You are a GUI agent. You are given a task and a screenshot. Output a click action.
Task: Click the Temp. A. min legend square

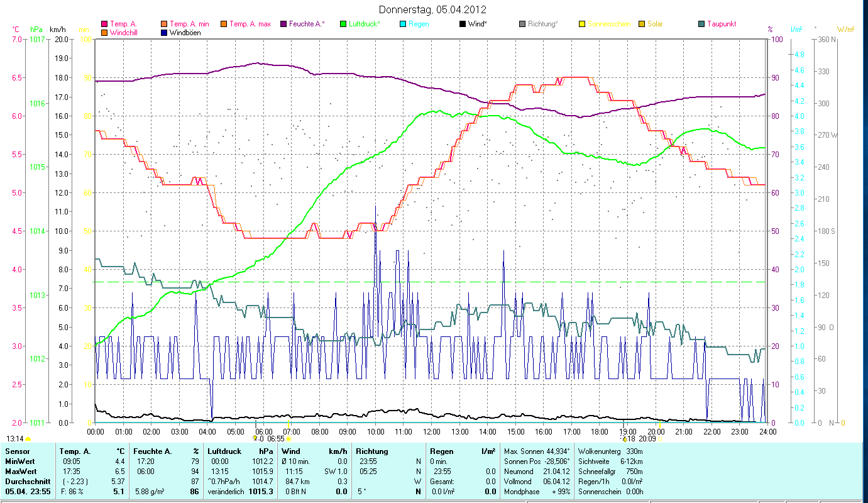click(164, 25)
